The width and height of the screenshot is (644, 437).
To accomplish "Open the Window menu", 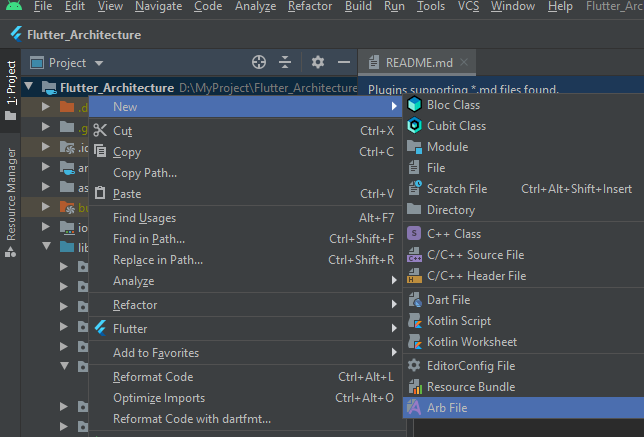I will [513, 6].
